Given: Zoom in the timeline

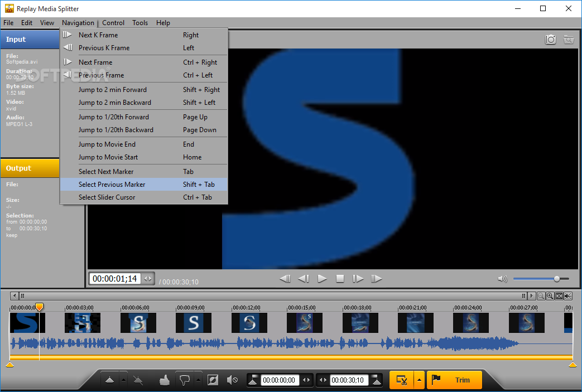Looking at the screenshot, I should pos(550,296).
